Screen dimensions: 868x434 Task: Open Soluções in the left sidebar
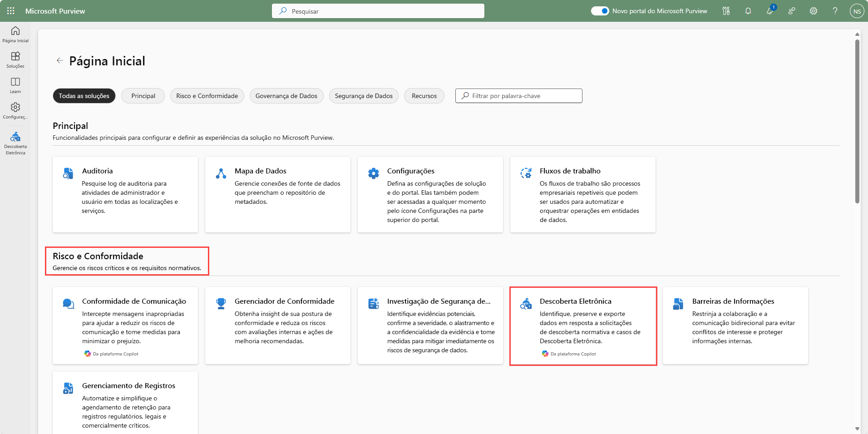[15, 59]
